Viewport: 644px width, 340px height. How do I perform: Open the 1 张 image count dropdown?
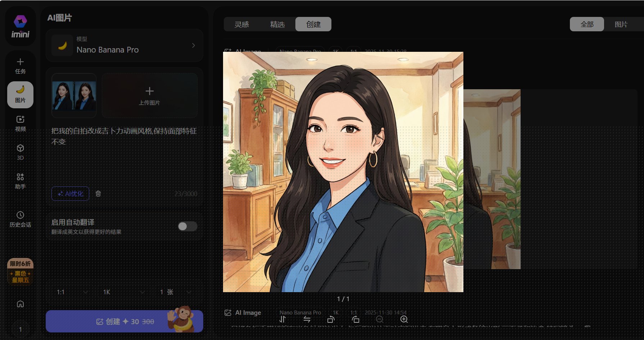[x=175, y=292]
